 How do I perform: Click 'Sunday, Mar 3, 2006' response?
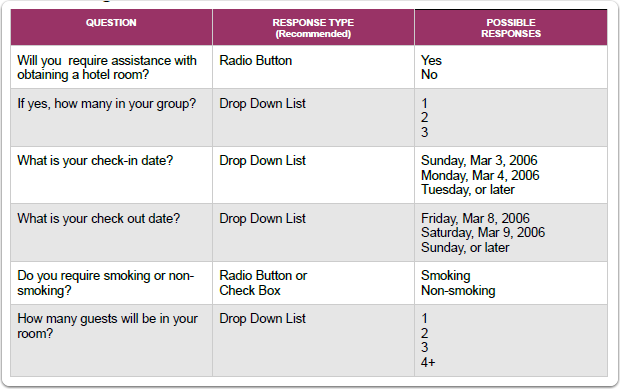(x=479, y=161)
